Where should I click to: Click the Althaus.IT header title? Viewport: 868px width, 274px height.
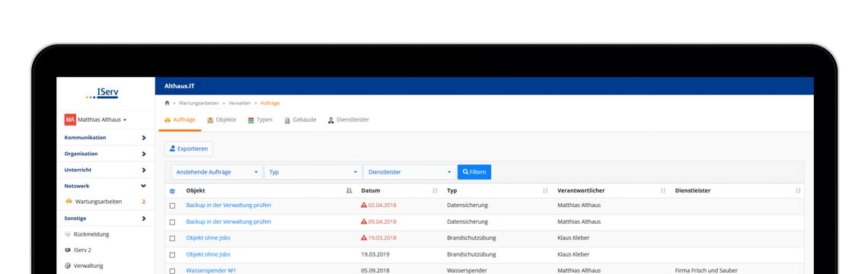pyautogui.click(x=180, y=86)
